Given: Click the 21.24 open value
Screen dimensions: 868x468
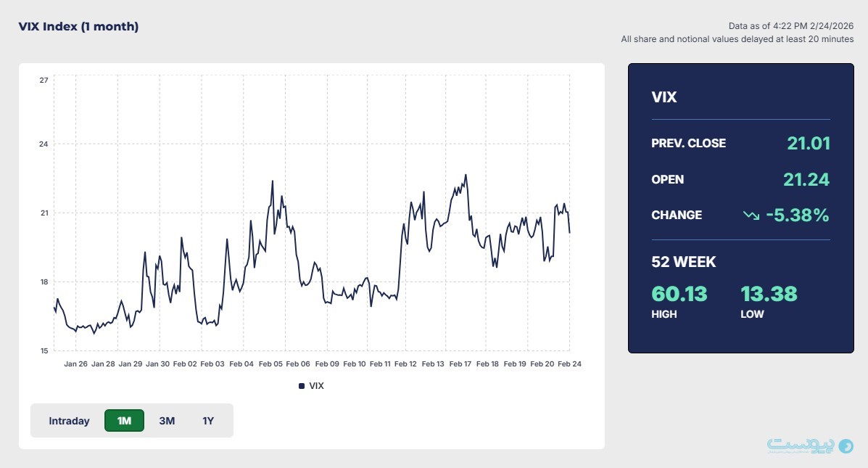Looking at the screenshot, I should point(806,179).
